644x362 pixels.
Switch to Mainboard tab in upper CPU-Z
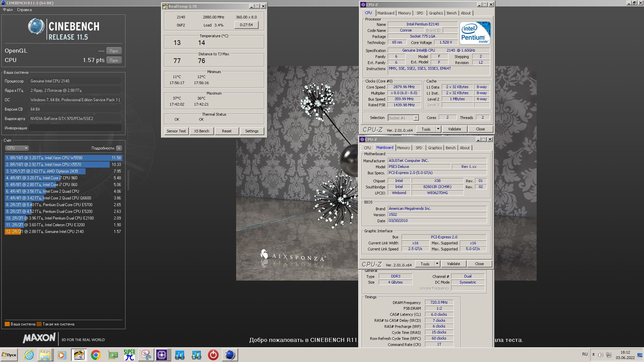[x=386, y=13]
